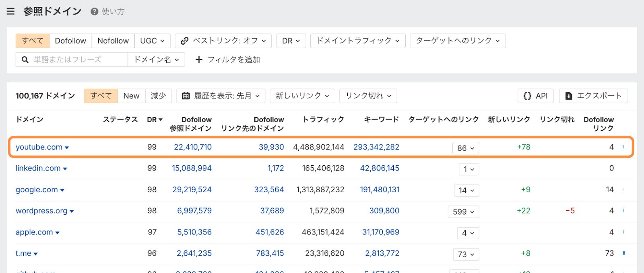Click the −5 lost links for wordpress.org
Image resolution: width=644 pixels, height=273 pixels.
pyautogui.click(x=570, y=211)
